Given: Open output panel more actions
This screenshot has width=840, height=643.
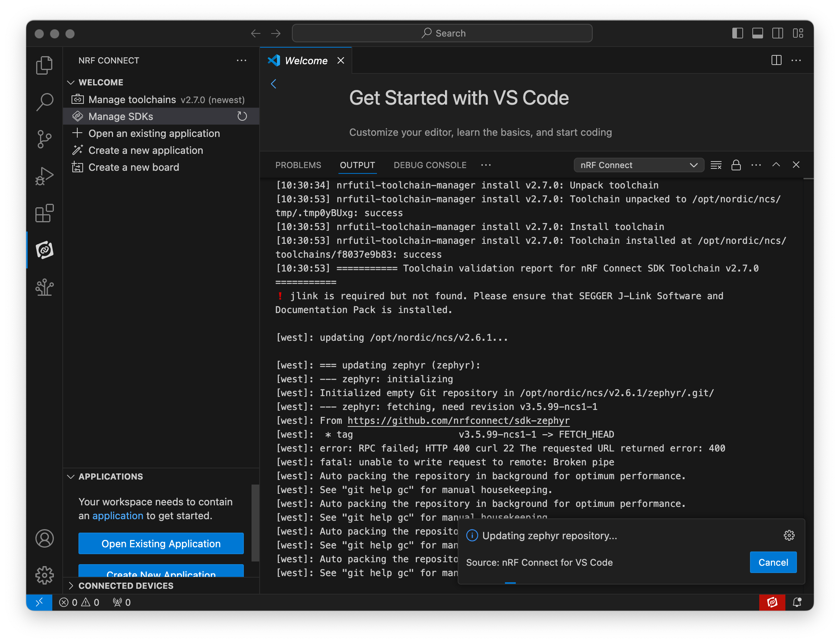Looking at the screenshot, I should 756,165.
